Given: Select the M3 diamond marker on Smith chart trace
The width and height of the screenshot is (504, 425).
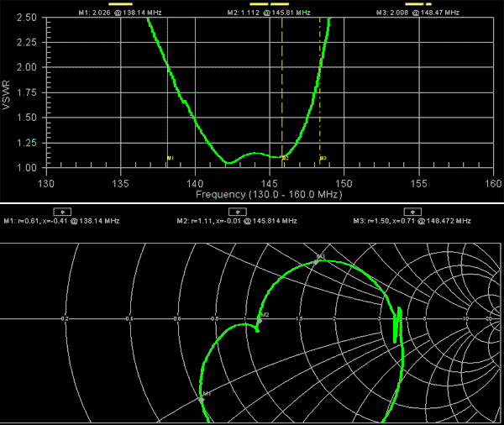Looking at the screenshot, I should pyautogui.click(x=316, y=262).
